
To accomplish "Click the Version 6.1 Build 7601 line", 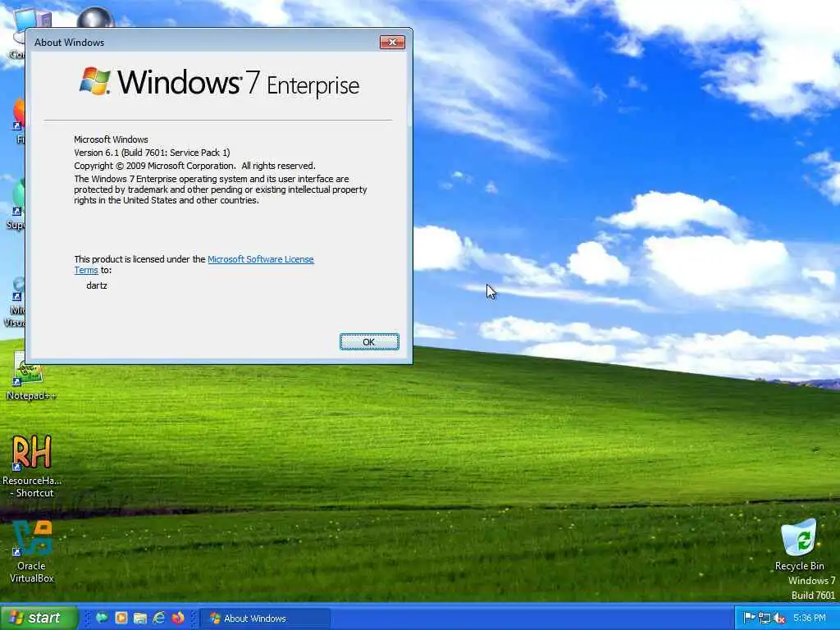I will click(152, 153).
